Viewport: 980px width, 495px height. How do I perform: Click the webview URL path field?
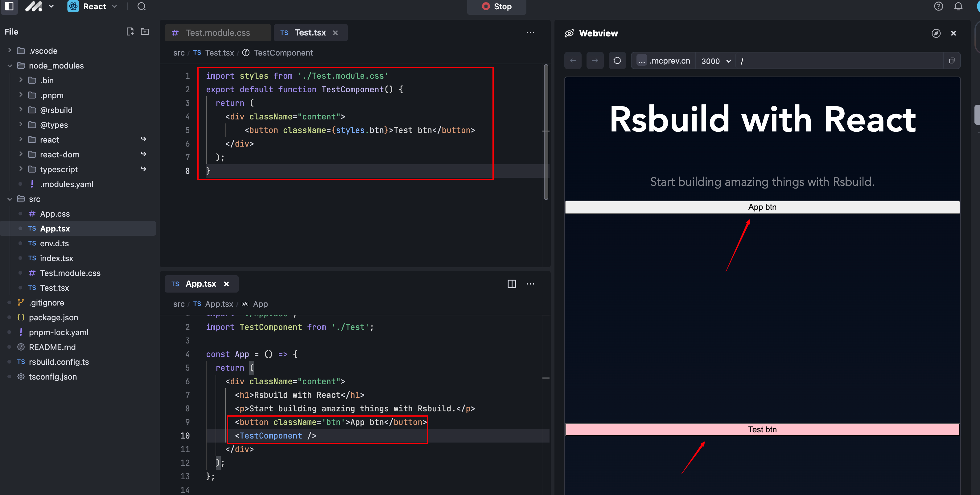point(837,61)
